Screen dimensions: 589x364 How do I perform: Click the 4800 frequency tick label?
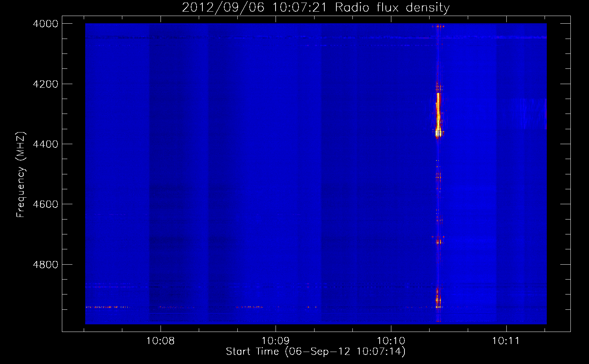(x=46, y=265)
